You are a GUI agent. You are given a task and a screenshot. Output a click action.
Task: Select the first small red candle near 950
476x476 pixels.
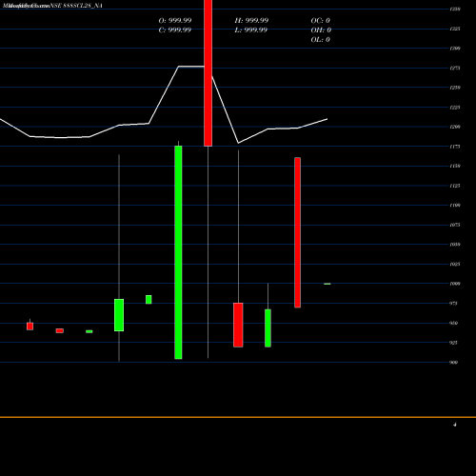30,327
